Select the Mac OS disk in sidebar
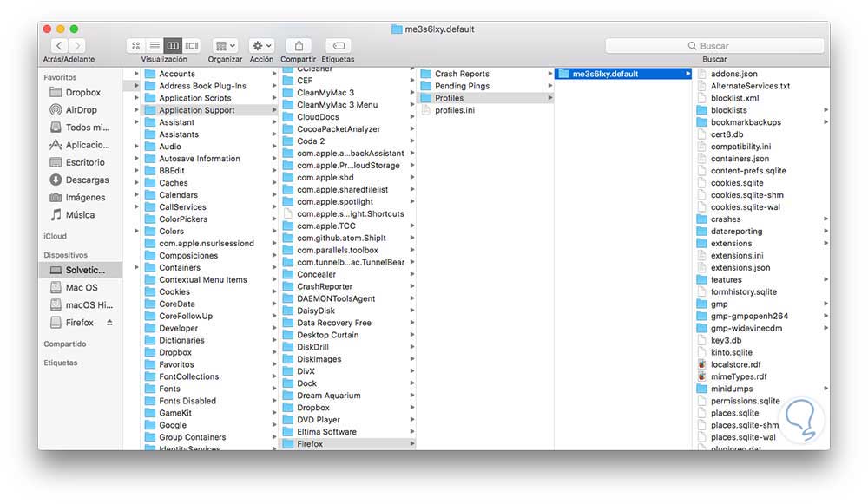Screen dimensions: 868x504 tap(81, 288)
